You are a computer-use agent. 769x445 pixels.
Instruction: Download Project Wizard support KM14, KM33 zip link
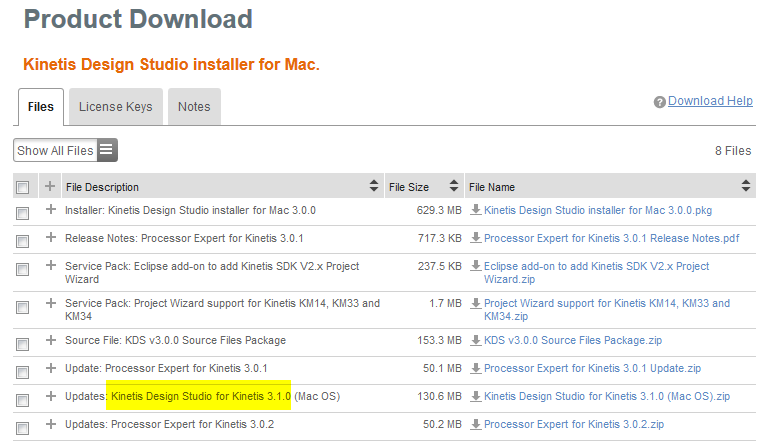pos(607,310)
